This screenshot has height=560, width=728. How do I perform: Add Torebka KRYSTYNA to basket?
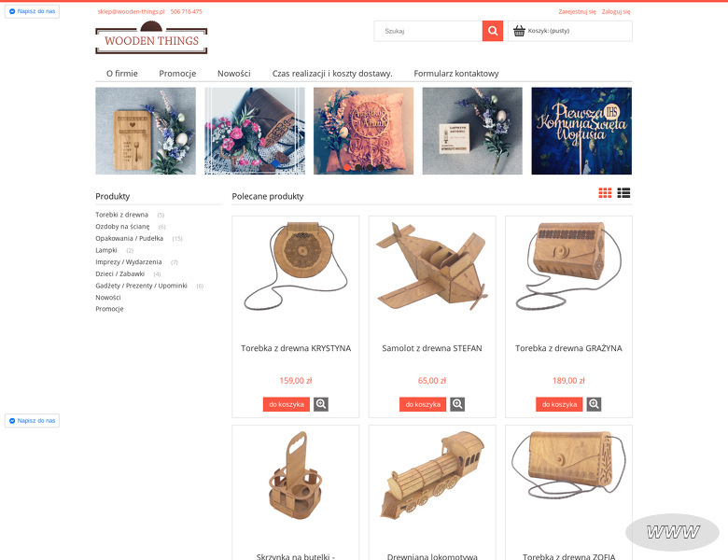[x=287, y=404]
